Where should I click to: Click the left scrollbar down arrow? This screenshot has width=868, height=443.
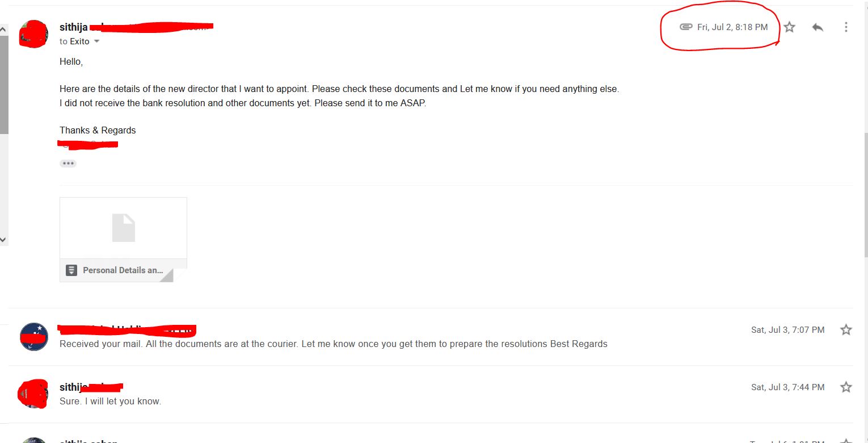click(3, 240)
